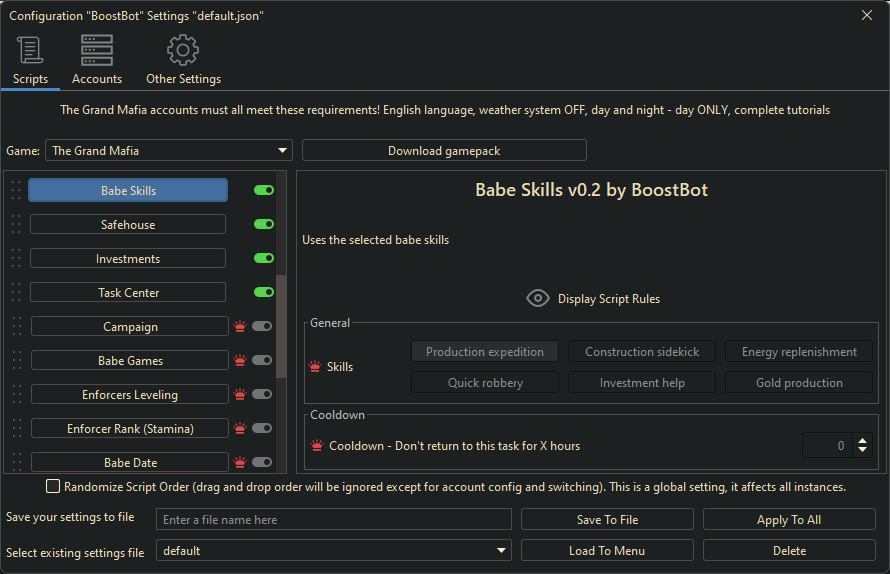Increase the cooldown hours with up arrow
The width and height of the screenshot is (890, 574).
tap(863, 441)
